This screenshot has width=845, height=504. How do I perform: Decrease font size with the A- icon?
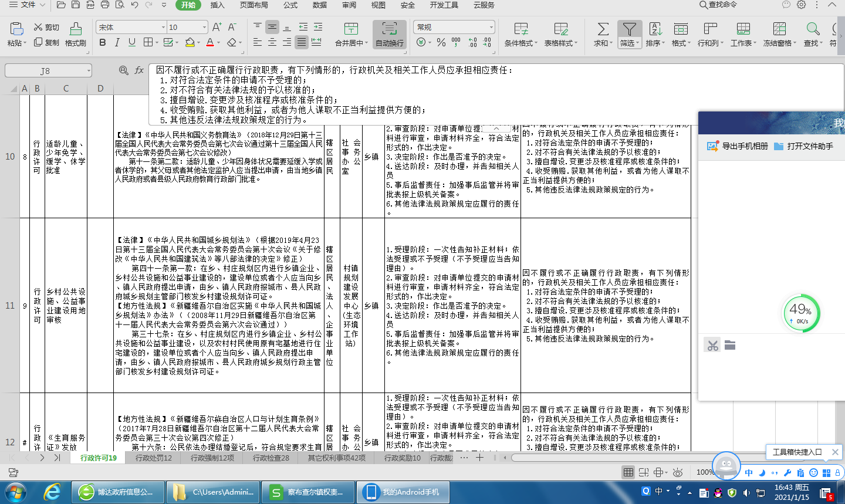coord(232,27)
